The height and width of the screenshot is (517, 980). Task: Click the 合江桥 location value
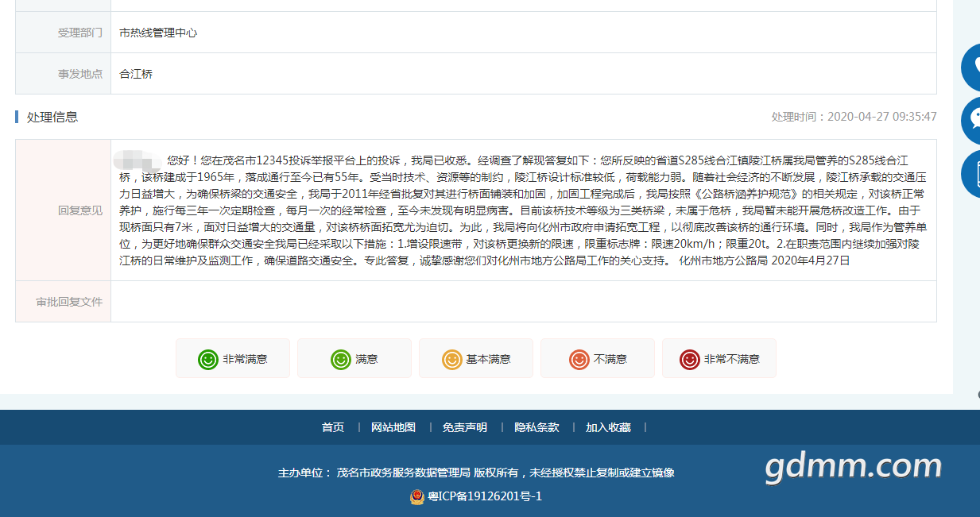[x=136, y=74]
